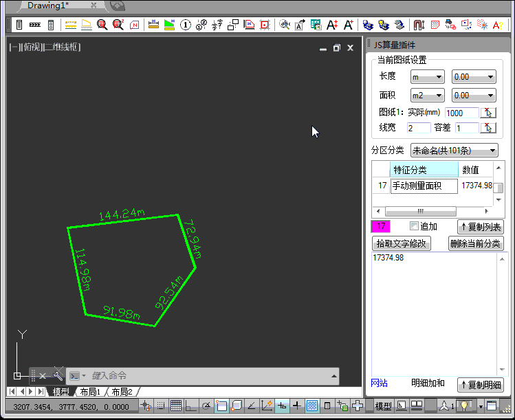The image size is (515, 420).
Task: Select the Drawing1 document tab
Action: 48,5
